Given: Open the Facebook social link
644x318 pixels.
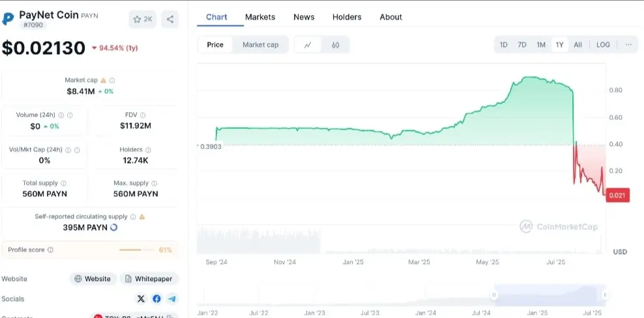Looking at the screenshot, I should click(156, 298).
